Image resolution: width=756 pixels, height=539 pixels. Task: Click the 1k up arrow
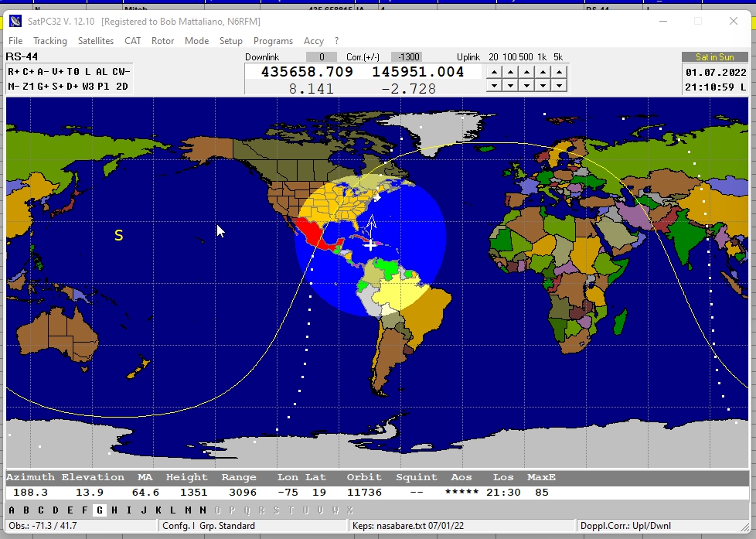pyautogui.click(x=543, y=73)
